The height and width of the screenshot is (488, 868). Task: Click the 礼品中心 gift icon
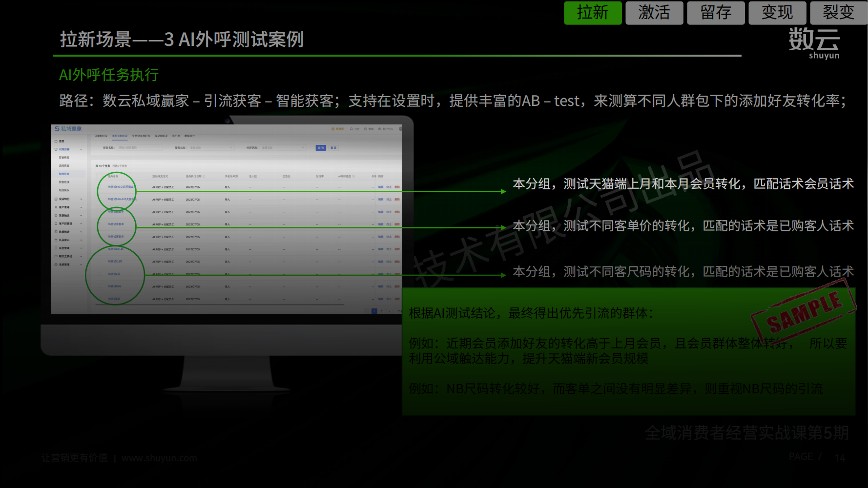tap(56, 240)
